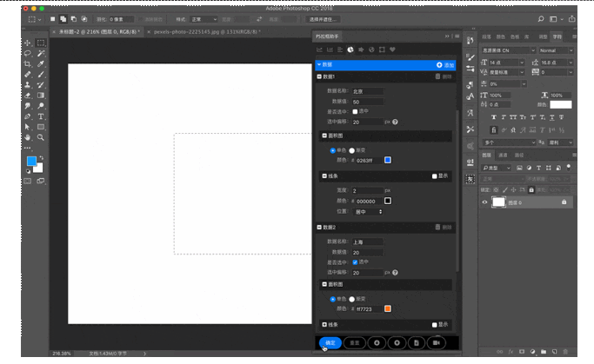
Task: Collapse the 数据2 group
Action: (x=319, y=228)
